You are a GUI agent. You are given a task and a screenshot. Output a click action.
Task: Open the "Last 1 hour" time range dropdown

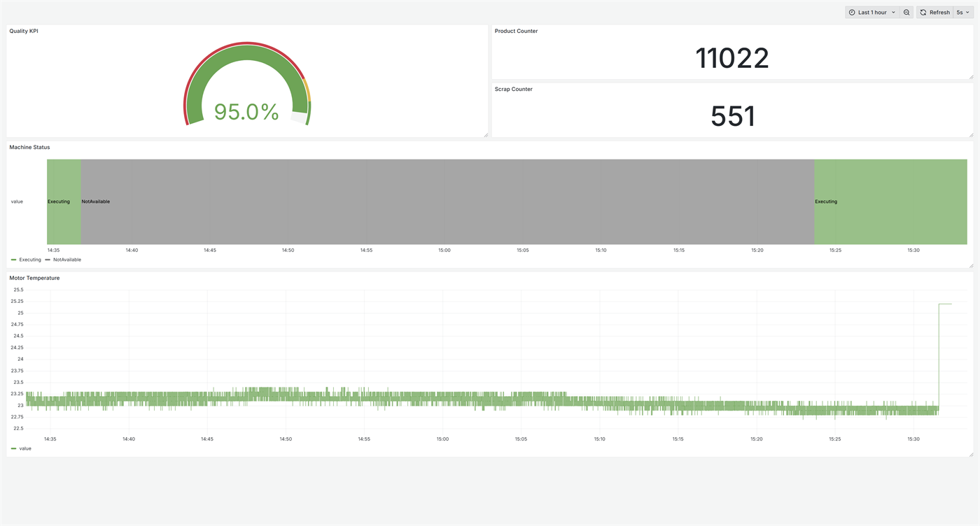872,12
